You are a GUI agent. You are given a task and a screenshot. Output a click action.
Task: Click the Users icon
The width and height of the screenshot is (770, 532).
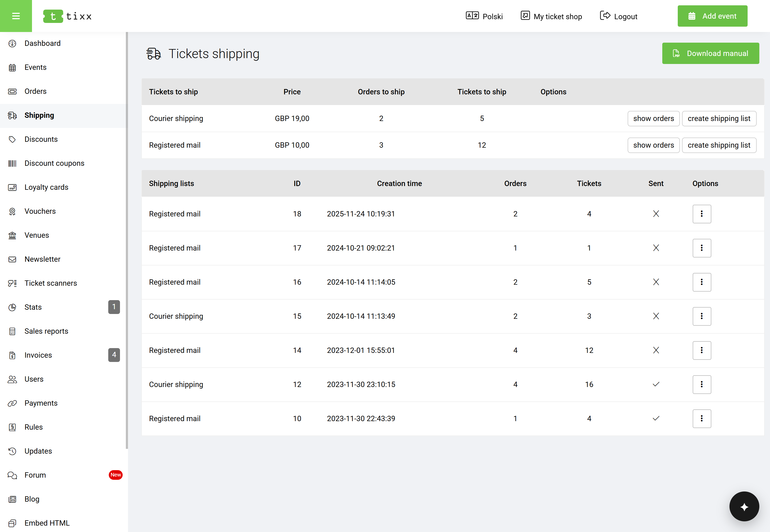(12, 379)
